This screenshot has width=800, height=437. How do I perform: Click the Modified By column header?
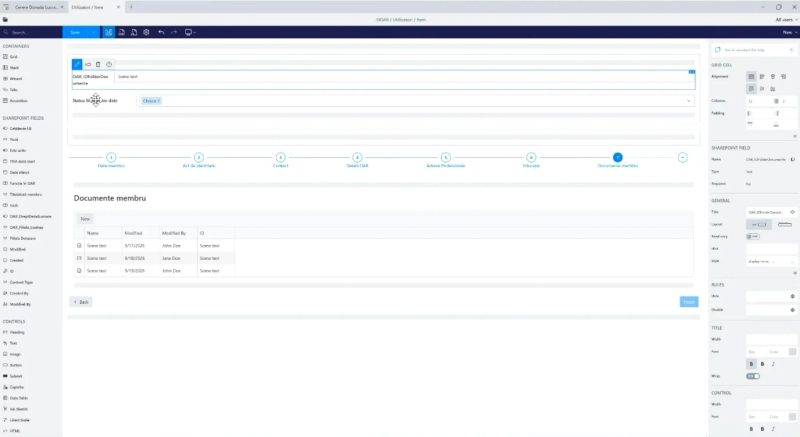(x=174, y=233)
